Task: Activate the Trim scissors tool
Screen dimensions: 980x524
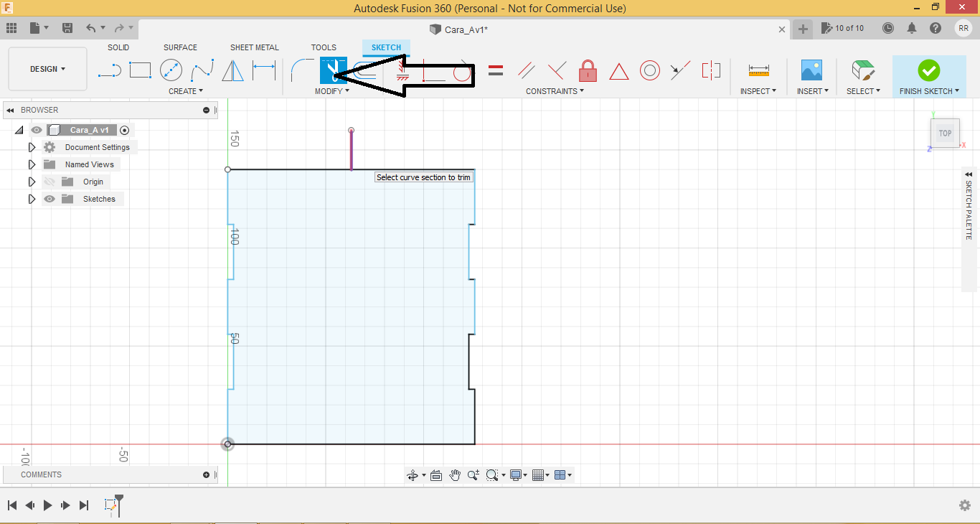Action: pos(333,70)
